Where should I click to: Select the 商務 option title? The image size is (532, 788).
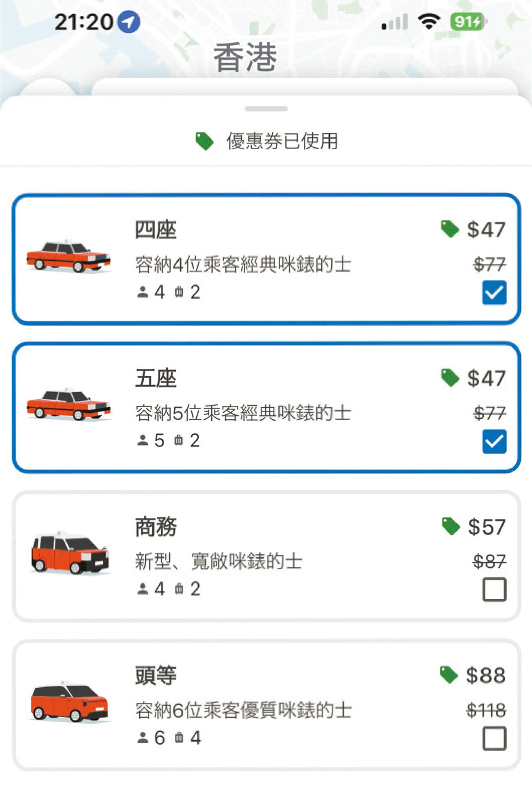click(156, 527)
